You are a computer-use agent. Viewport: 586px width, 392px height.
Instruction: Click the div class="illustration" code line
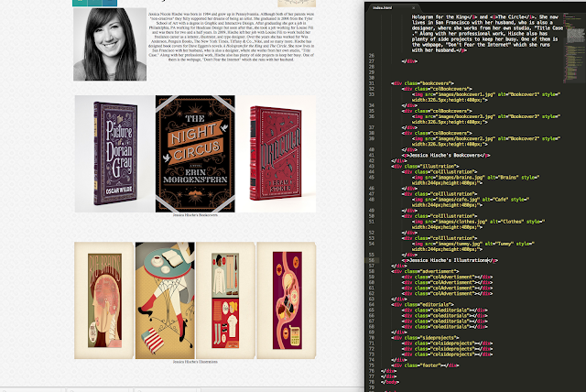(x=425, y=167)
